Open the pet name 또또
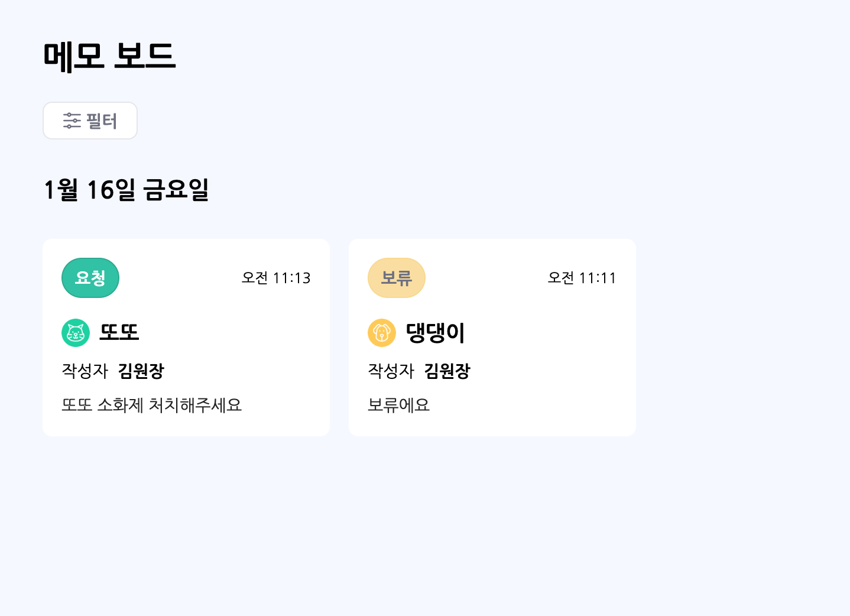Viewport: 850px width, 616px height. pyautogui.click(x=119, y=332)
